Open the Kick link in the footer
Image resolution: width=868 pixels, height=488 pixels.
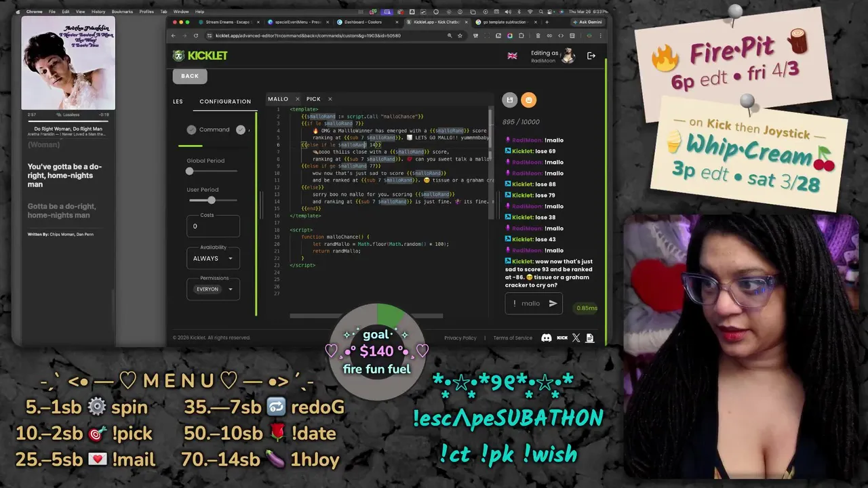(x=562, y=338)
